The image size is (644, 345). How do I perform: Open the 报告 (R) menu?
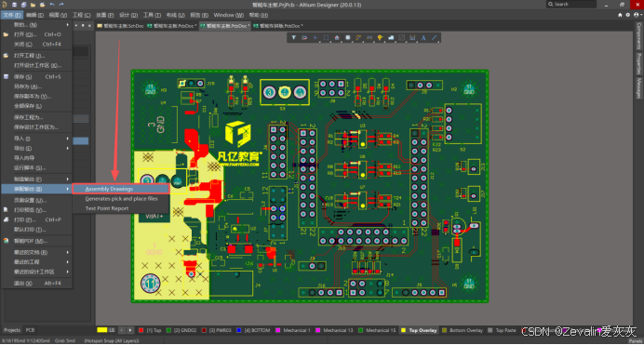click(199, 15)
